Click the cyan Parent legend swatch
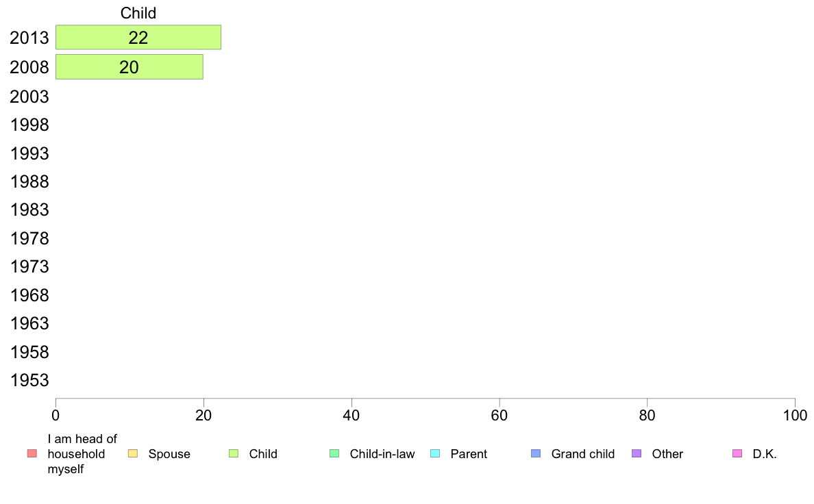The width and height of the screenshot is (814, 504). [435, 453]
